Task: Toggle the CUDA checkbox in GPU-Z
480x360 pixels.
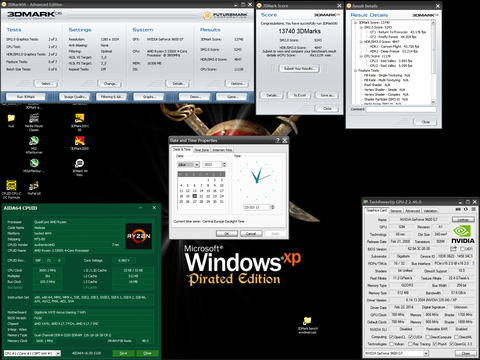Action: [410, 337]
